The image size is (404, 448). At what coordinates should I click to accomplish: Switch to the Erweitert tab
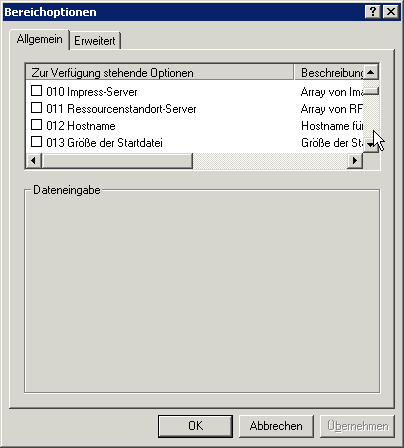[x=95, y=41]
